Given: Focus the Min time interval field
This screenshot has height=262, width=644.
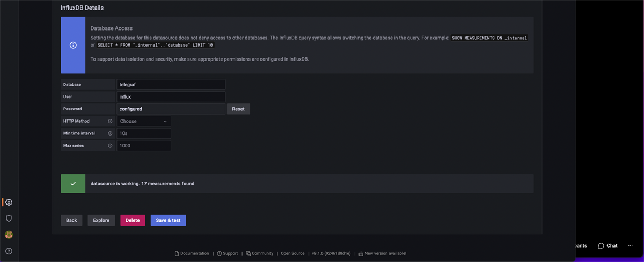Looking at the screenshot, I should pos(144,133).
